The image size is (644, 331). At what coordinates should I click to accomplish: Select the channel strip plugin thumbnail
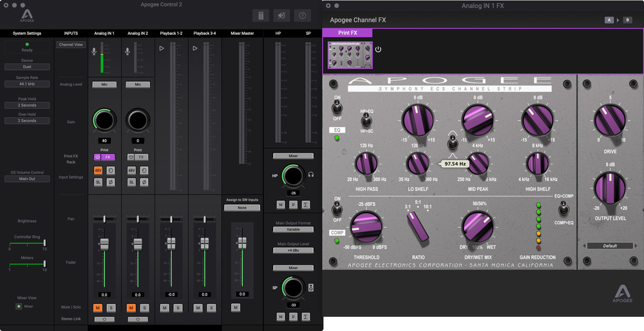click(x=350, y=55)
